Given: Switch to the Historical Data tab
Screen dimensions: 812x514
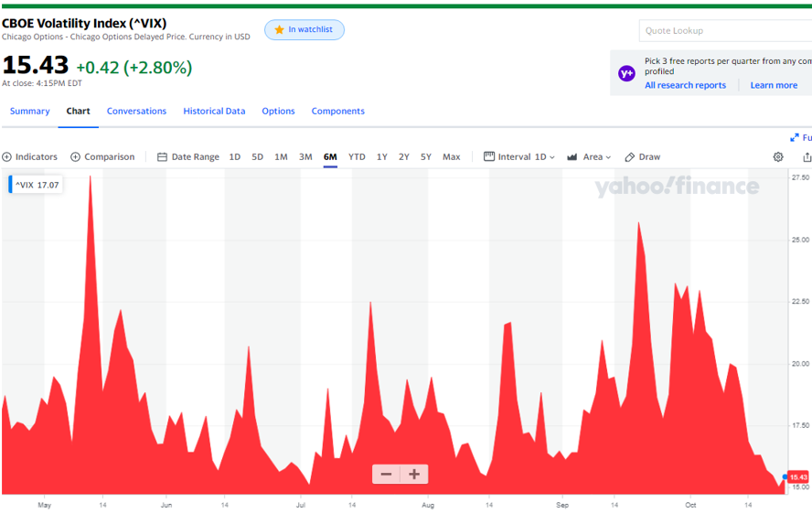Looking at the screenshot, I should click(x=214, y=112).
